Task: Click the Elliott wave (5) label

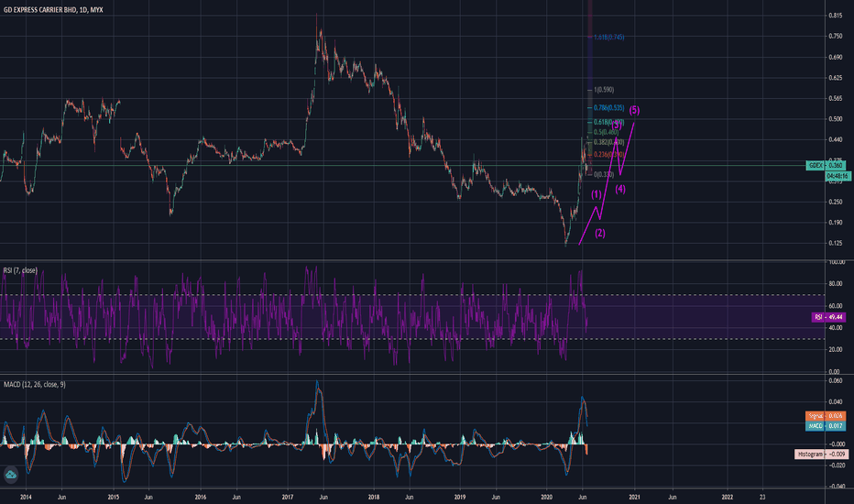Action: click(634, 111)
